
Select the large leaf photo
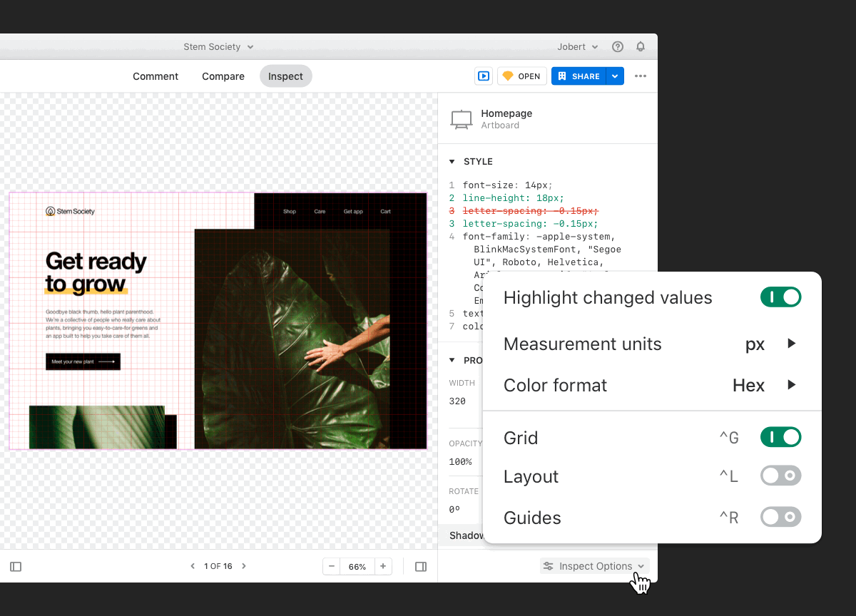(x=292, y=339)
